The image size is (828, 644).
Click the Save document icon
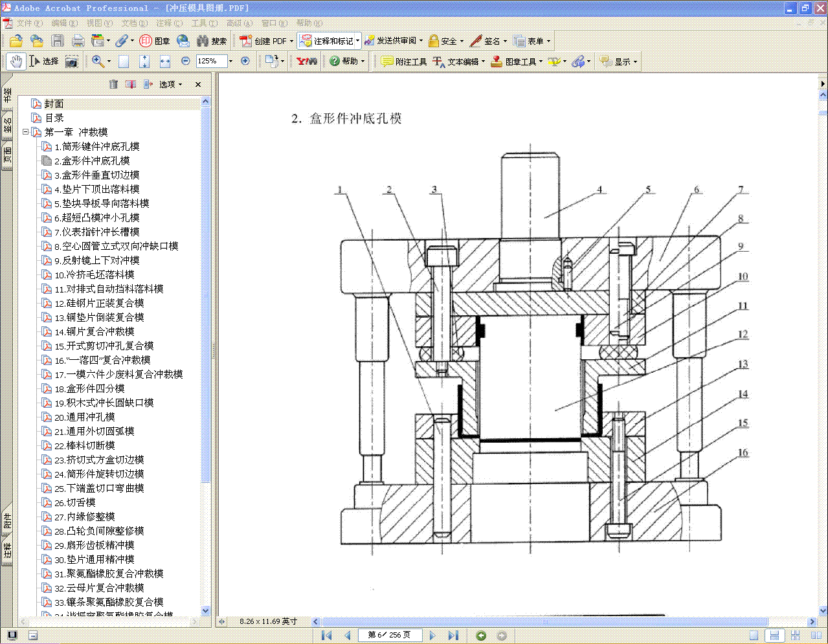[58, 40]
